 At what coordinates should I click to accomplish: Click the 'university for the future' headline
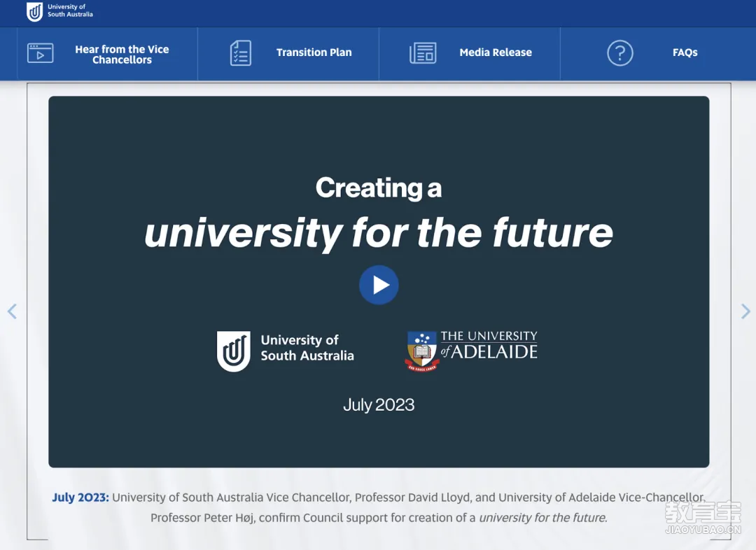pyautogui.click(x=379, y=233)
